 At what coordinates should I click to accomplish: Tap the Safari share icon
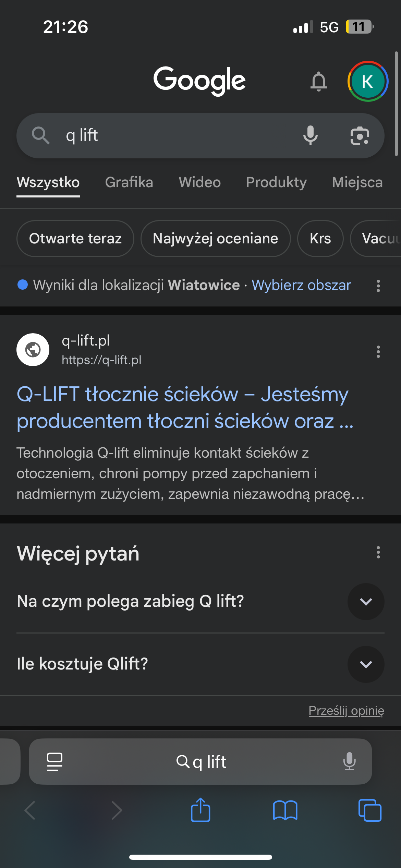click(200, 810)
